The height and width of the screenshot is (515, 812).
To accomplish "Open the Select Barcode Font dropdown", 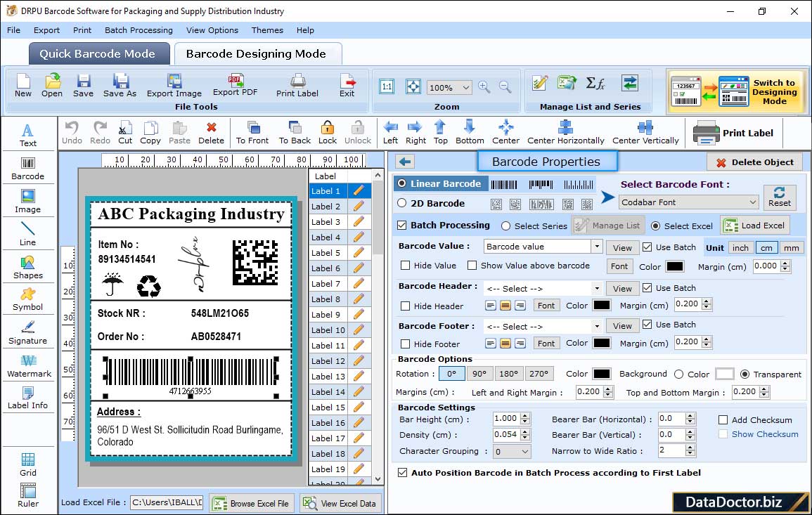I will point(689,202).
